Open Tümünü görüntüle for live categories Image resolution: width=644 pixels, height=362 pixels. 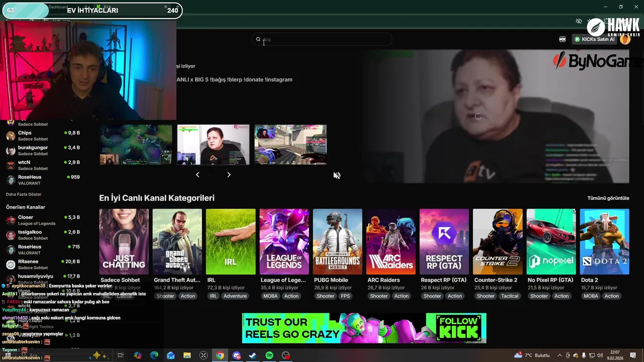[608, 198]
